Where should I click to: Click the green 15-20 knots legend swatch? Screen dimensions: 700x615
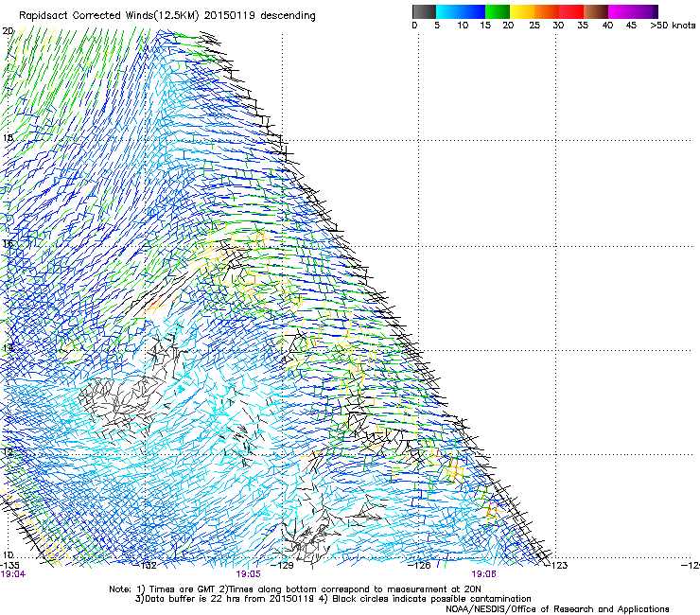click(x=498, y=11)
